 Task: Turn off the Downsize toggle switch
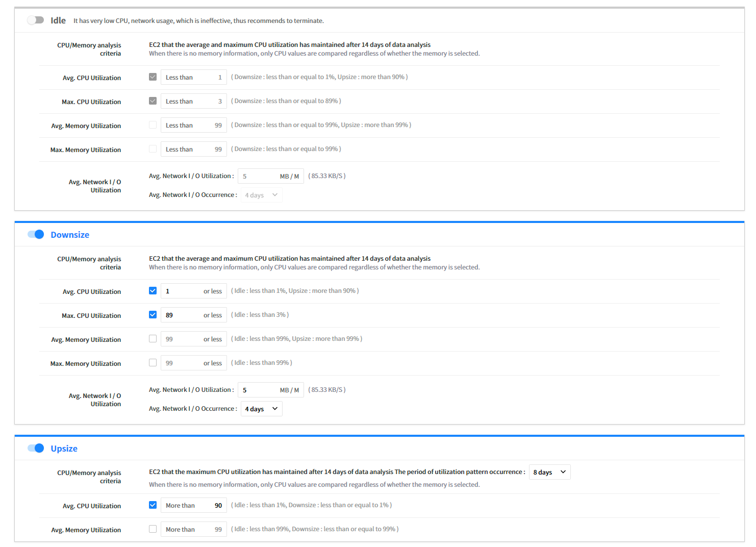(36, 234)
